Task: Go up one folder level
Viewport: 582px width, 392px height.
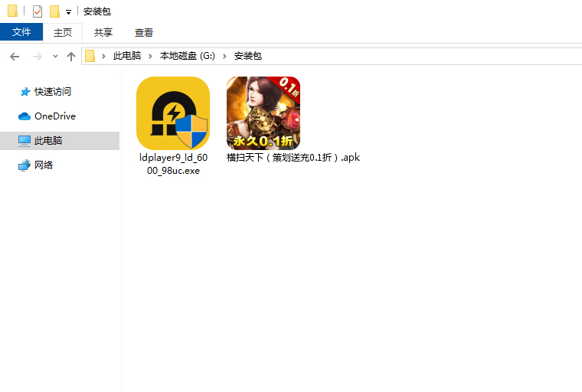Action: [71, 56]
